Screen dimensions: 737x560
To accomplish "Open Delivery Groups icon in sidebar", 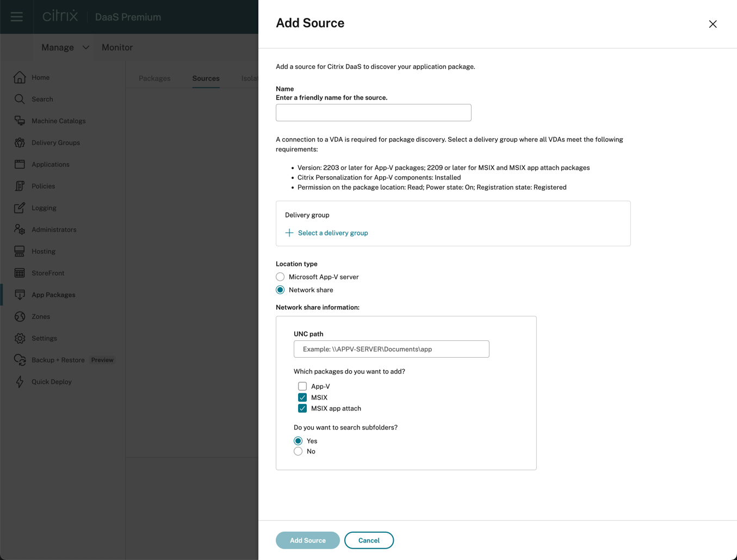I will (x=20, y=142).
